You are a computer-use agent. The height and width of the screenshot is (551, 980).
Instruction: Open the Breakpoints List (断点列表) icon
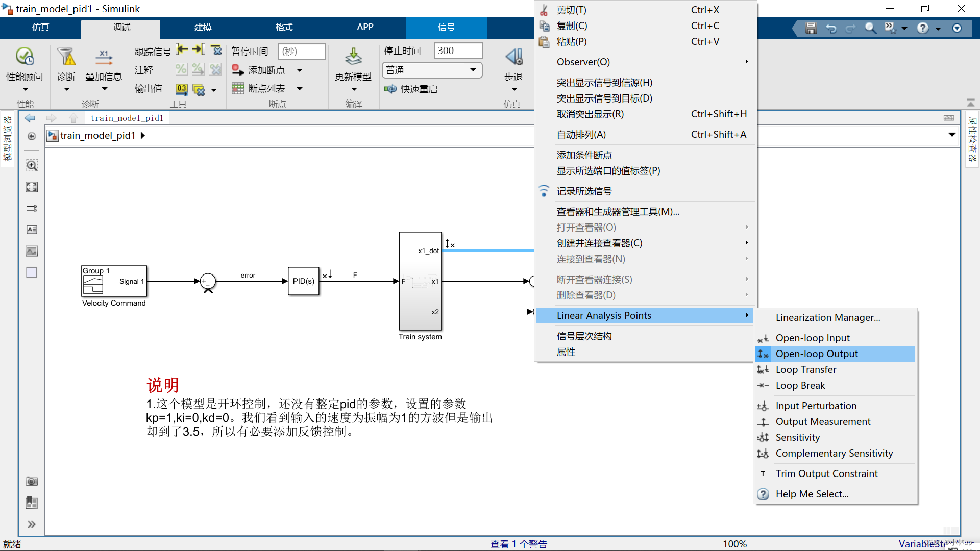click(237, 88)
